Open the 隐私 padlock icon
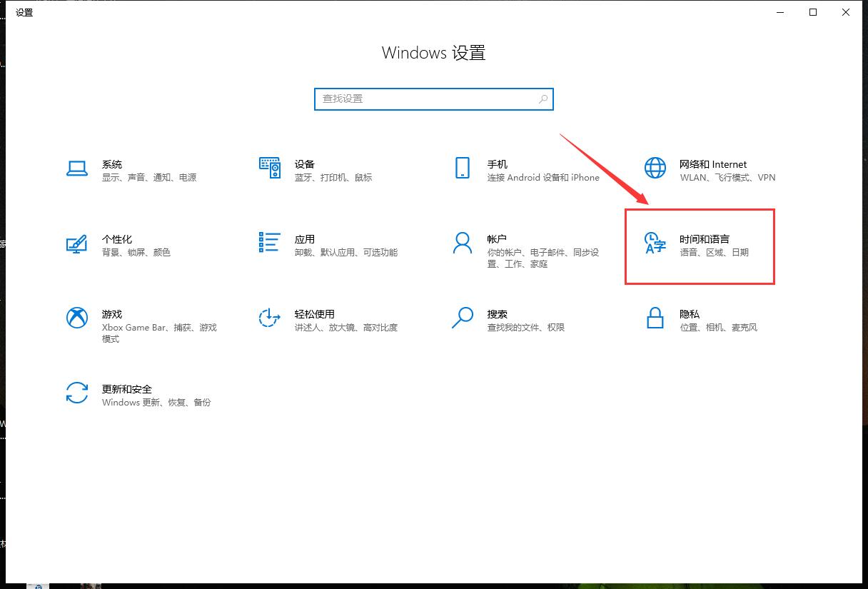 655,318
